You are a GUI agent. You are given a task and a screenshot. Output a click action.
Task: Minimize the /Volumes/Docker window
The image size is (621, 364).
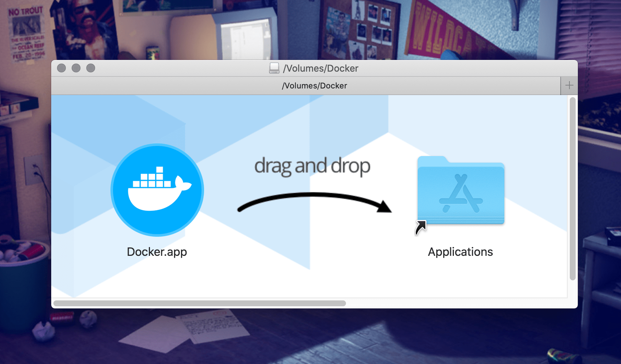point(76,68)
